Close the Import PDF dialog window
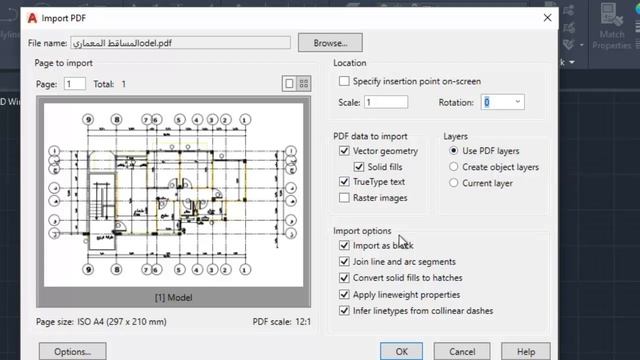The height and width of the screenshot is (360, 640). (x=547, y=18)
